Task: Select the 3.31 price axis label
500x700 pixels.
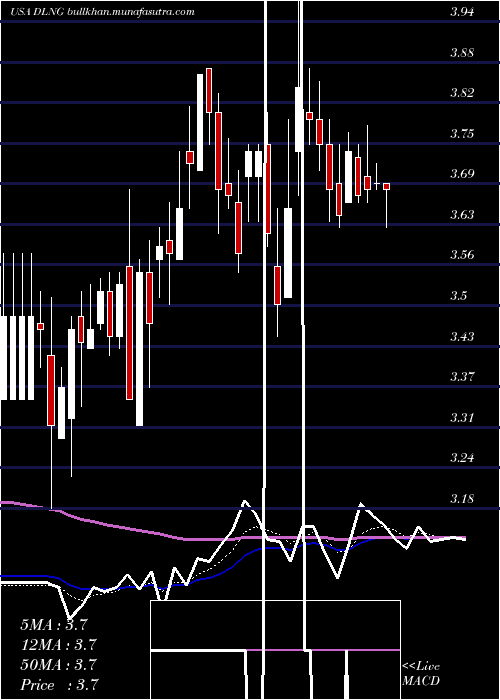Action: [462, 417]
